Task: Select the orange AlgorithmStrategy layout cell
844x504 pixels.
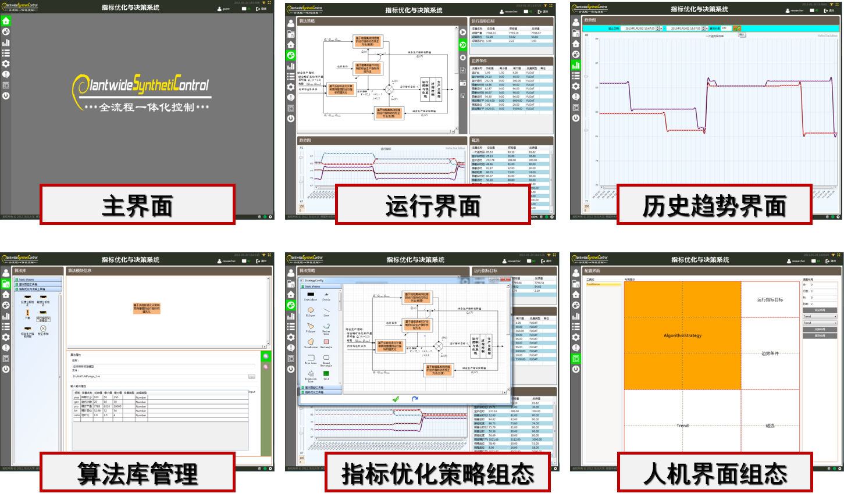Action: [682, 335]
